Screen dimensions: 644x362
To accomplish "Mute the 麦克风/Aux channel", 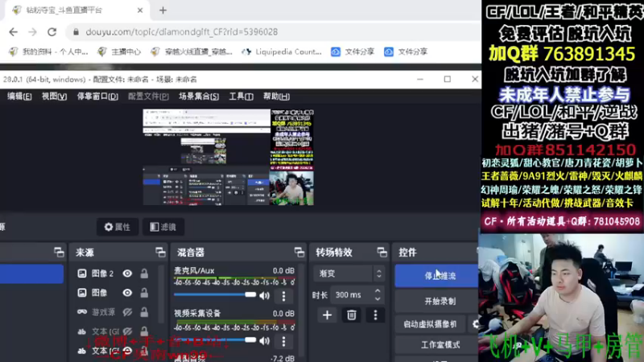I will (x=265, y=295).
